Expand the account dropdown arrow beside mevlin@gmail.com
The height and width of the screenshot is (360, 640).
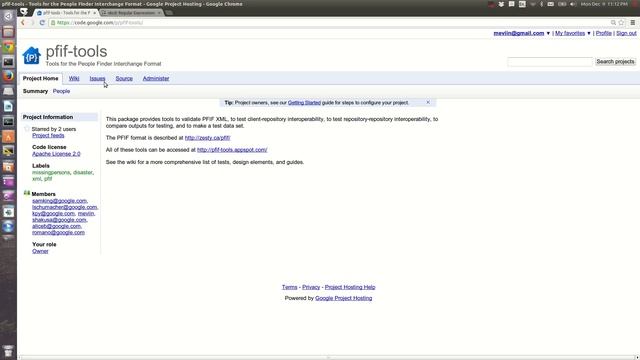pos(548,33)
